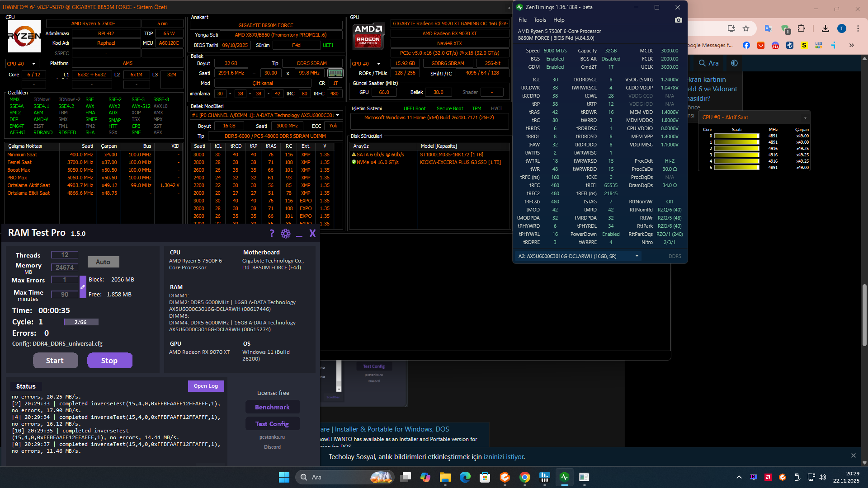
Task: Close the CPU #0 Aktif Saat panel
Action: (x=805, y=118)
